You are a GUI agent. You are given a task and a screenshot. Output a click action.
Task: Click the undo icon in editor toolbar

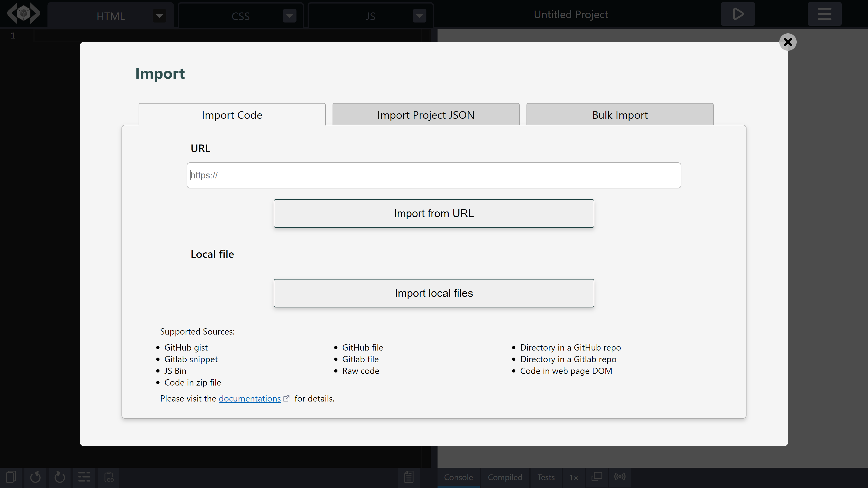click(35, 477)
